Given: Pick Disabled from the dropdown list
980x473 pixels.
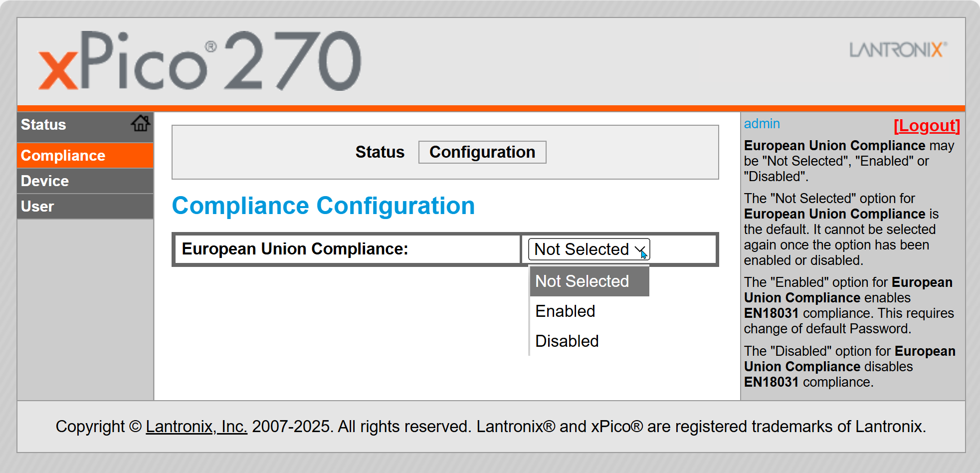Looking at the screenshot, I should click(567, 341).
